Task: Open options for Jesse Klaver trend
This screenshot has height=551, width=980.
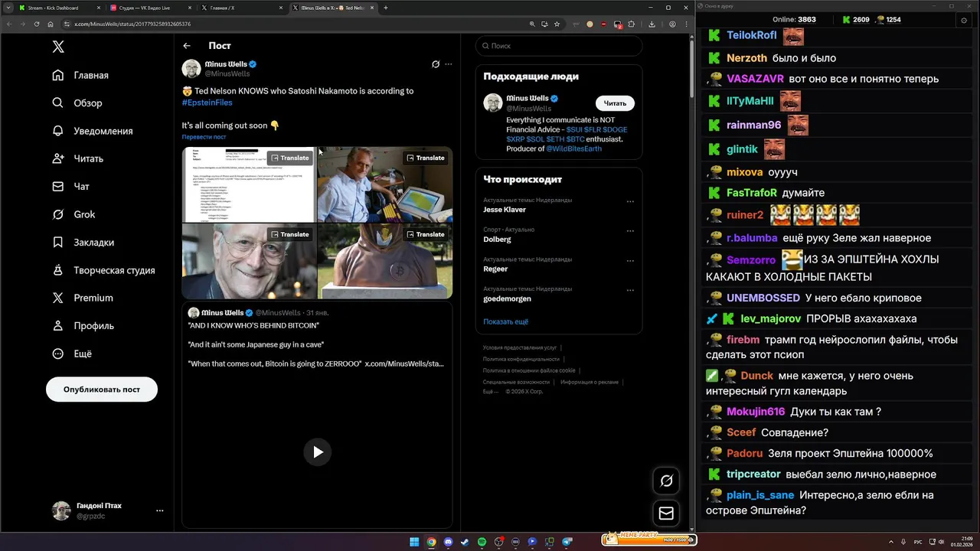Action: click(x=630, y=202)
